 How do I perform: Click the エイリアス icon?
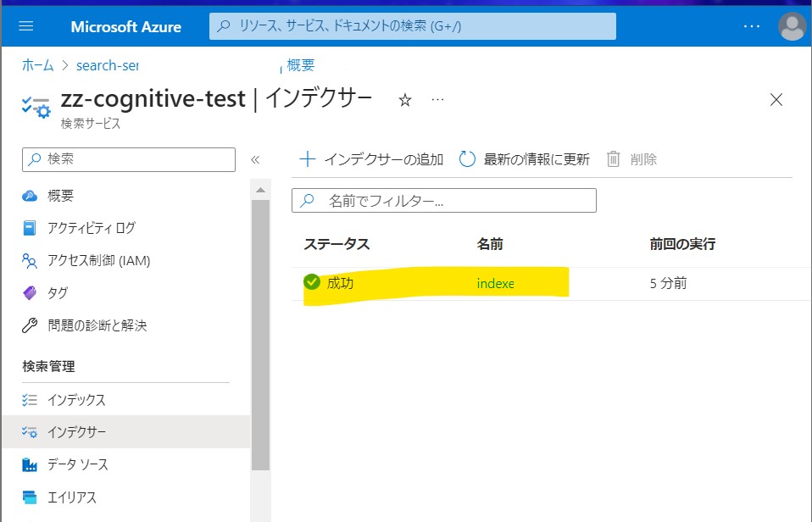(x=30, y=497)
